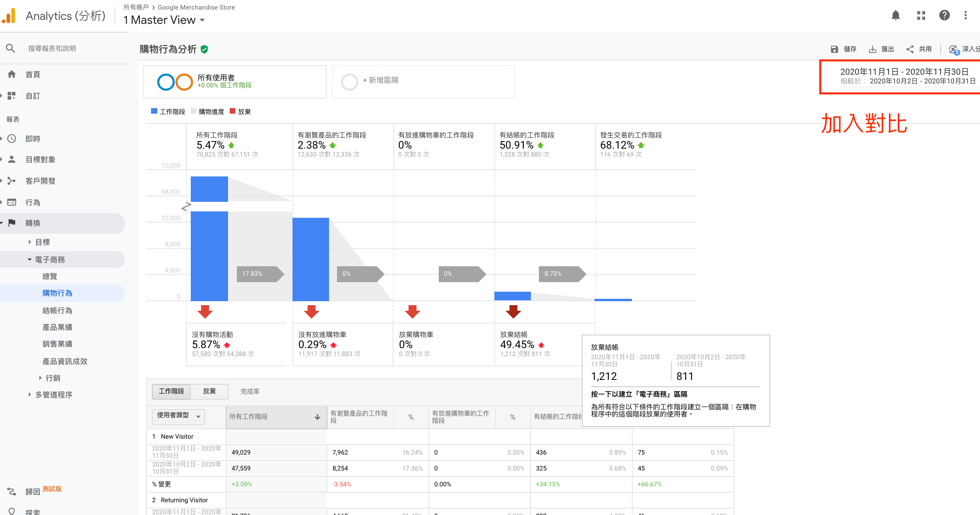Click the 自訂 customization icon
This screenshot has width=980, height=515.
click(x=12, y=96)
